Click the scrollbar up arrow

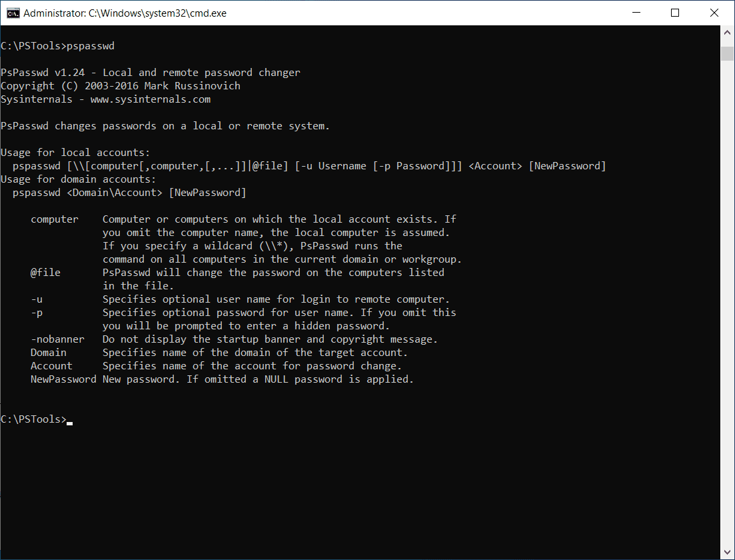[727, 33]
